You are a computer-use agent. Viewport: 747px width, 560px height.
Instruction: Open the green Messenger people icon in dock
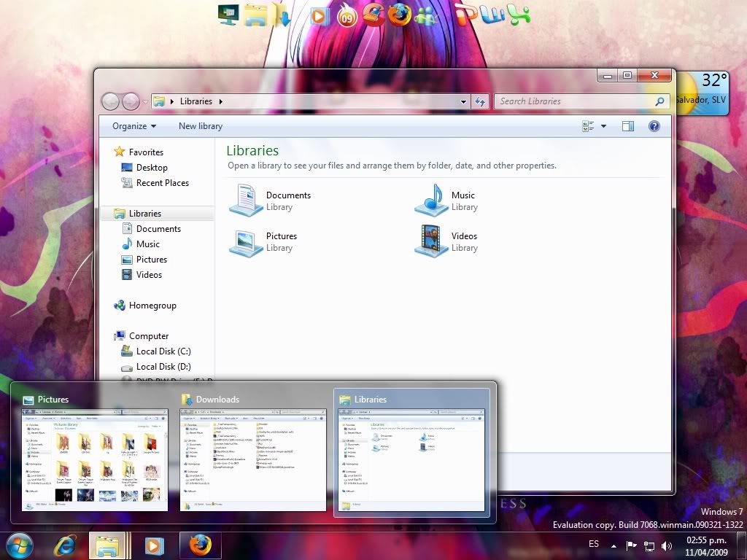[x=426, y=16]
